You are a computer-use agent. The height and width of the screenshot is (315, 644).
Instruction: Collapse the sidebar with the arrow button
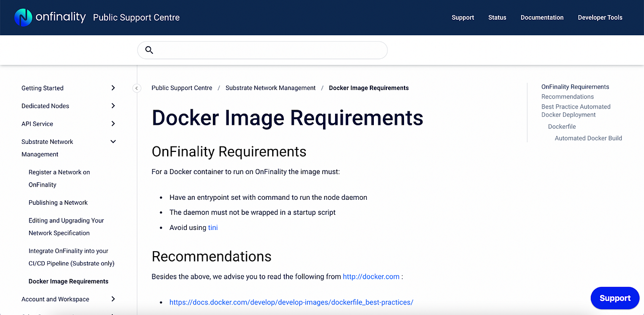coord(137,88)
